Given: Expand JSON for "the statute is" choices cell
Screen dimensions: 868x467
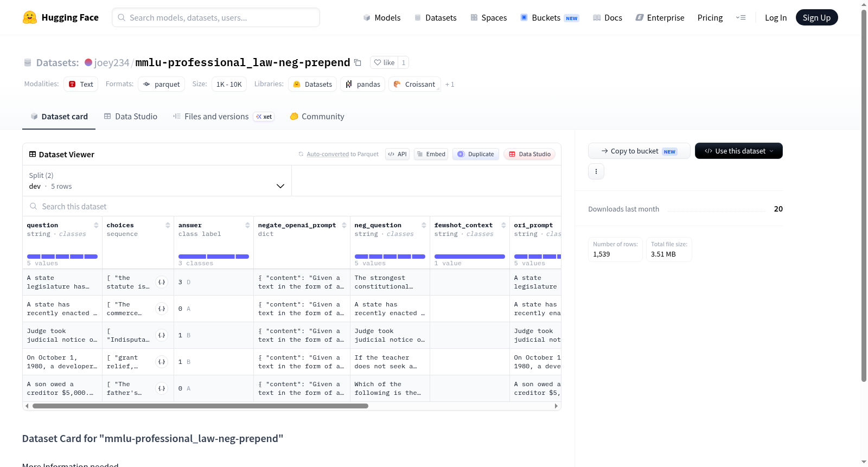Looking at the screenshot, I should click(162, 282).
